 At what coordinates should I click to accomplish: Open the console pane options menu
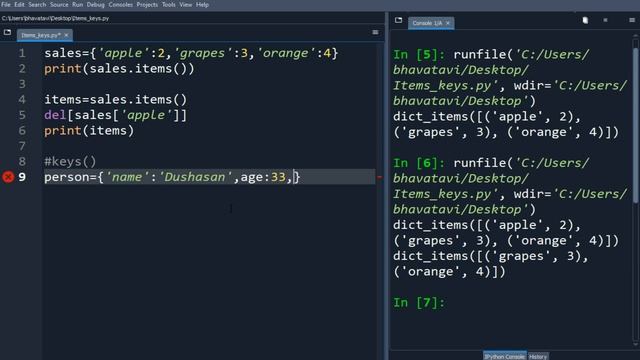(632, 20)
